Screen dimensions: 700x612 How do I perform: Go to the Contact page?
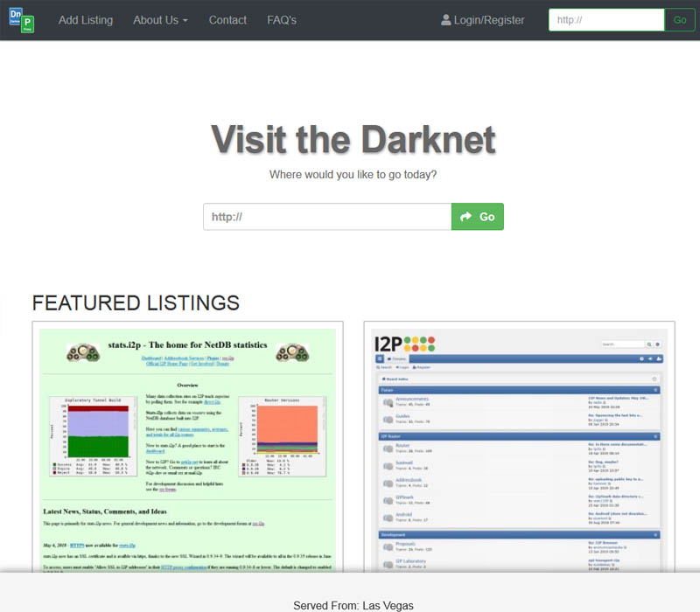[x=227, y=20]
